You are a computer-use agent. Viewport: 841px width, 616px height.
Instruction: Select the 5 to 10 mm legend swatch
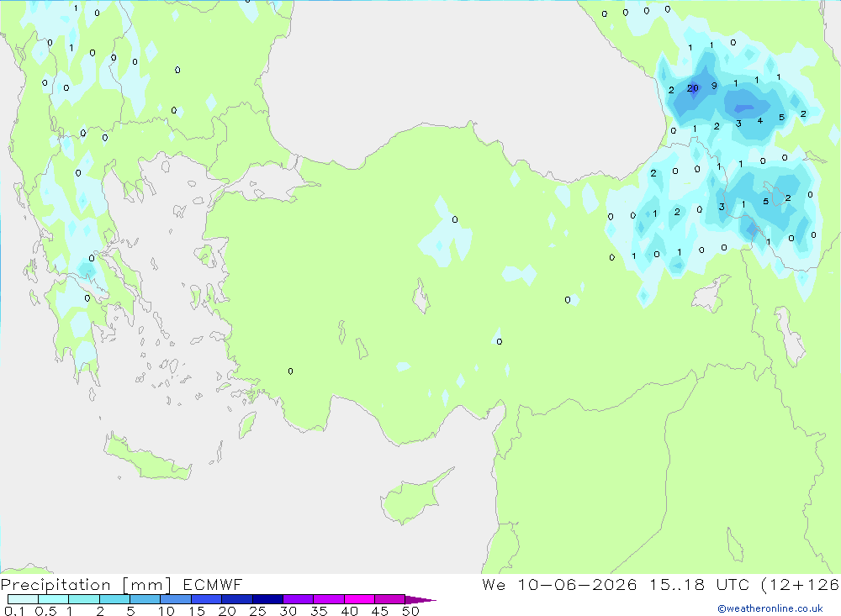(145, 599)
